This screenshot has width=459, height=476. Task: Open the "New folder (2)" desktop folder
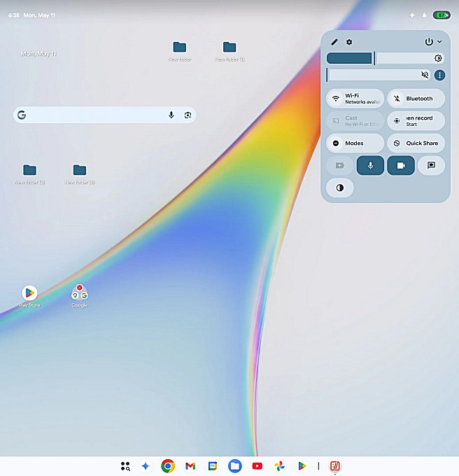(x=80, y=174)
